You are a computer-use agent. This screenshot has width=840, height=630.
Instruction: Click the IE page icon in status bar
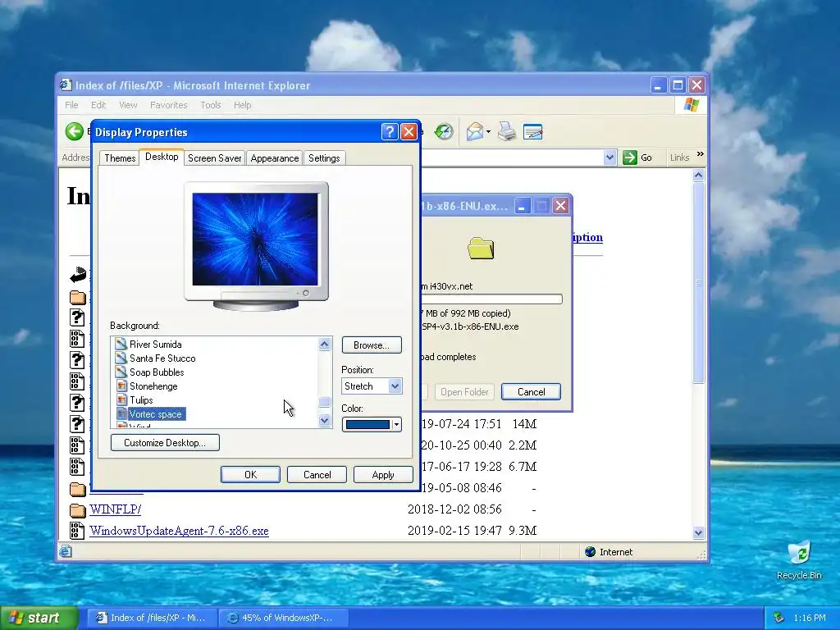[x=66, y=551]
